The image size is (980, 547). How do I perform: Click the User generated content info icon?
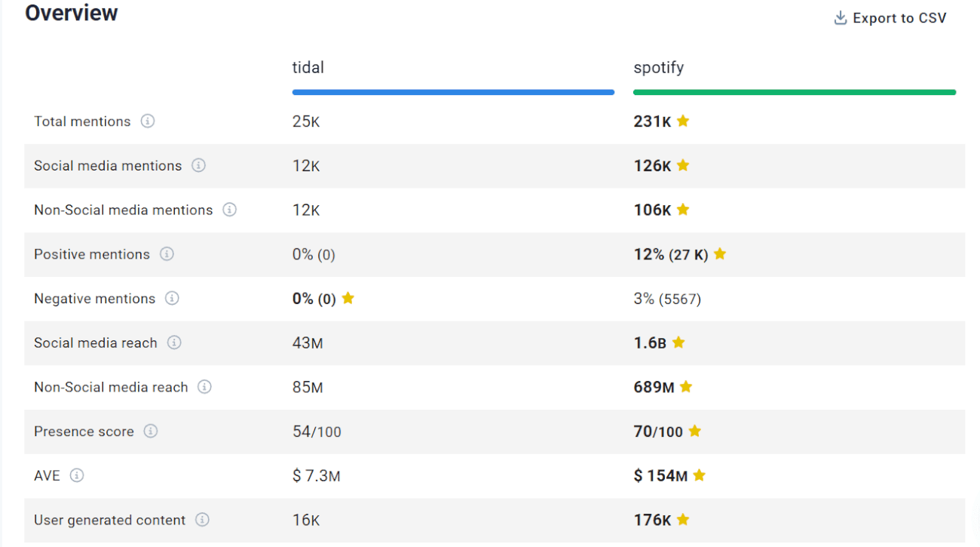pyautogui.click(x=201, y=520)
